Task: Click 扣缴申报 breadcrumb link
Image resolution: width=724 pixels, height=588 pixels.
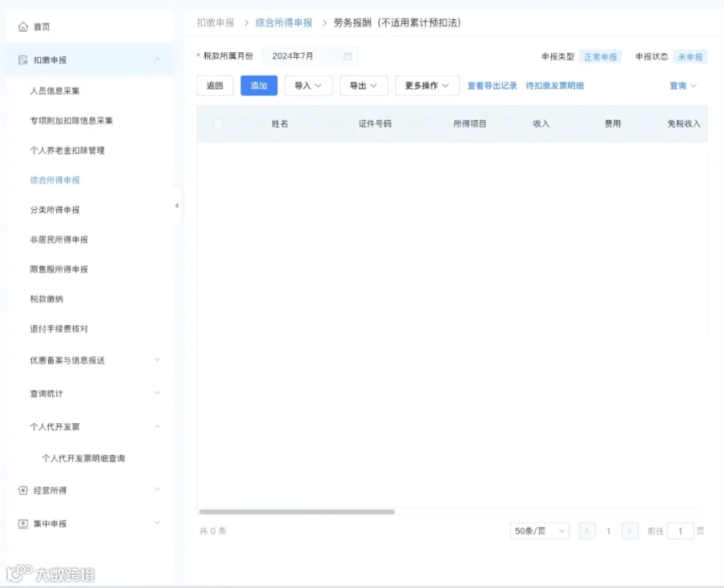Action: point(216,23)
